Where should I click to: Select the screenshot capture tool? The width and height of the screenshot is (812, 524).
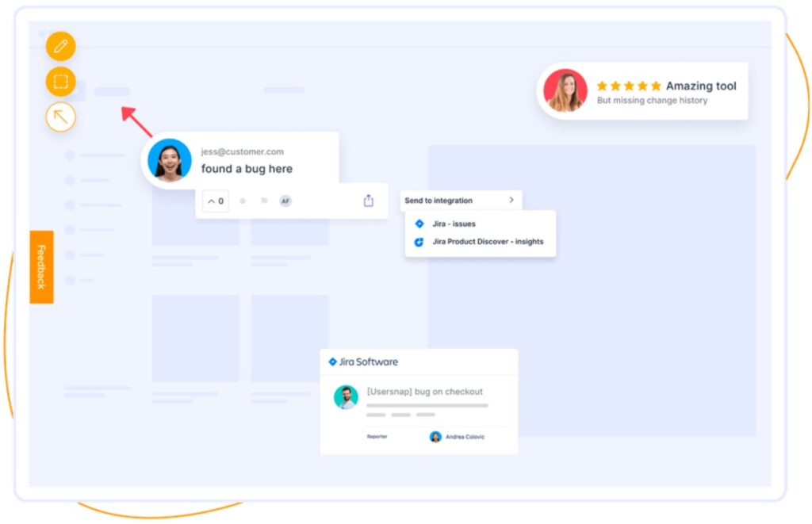61,82
